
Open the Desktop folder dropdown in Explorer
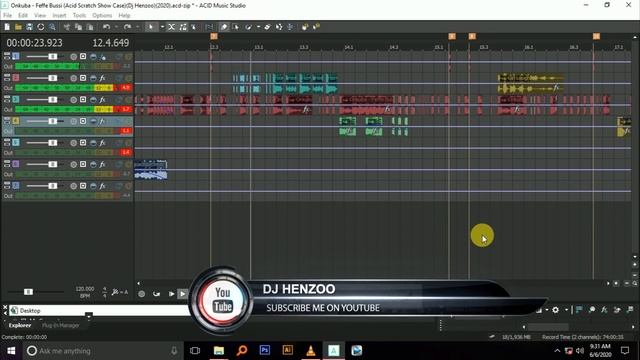89,315
